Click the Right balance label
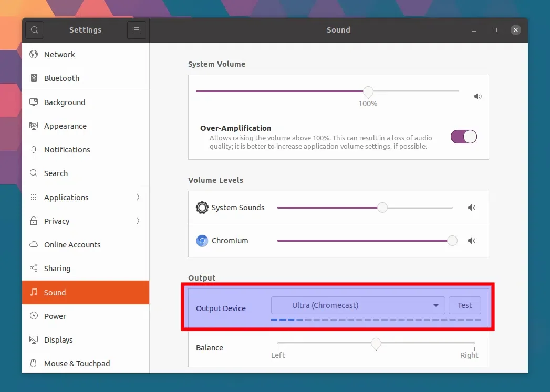550x392 pixels. pyautogui.click(x=469, y=355)
